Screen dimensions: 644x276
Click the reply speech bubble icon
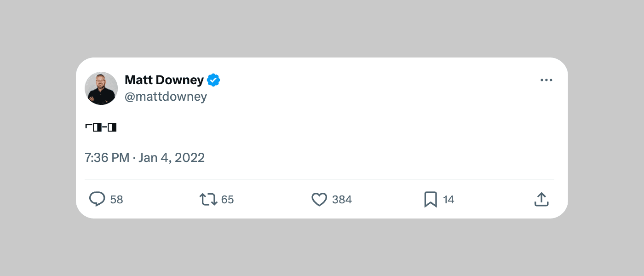pos(97,199)
